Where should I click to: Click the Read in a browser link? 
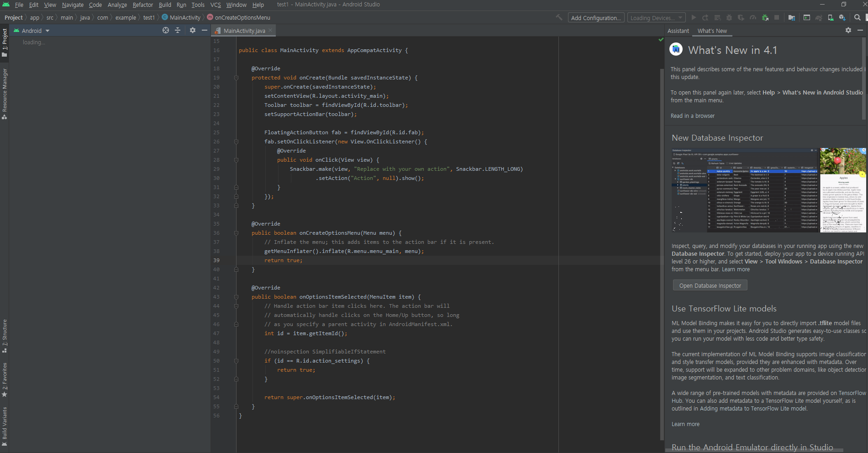point(692,116)
